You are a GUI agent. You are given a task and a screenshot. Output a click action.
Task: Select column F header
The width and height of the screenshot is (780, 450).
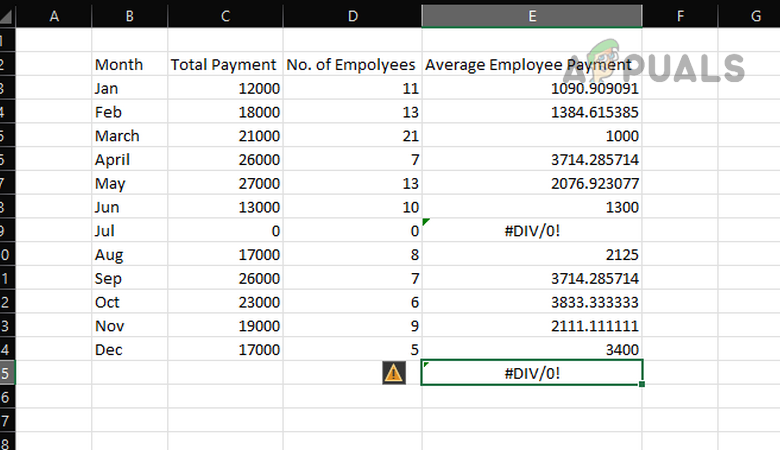coord(680,16)
